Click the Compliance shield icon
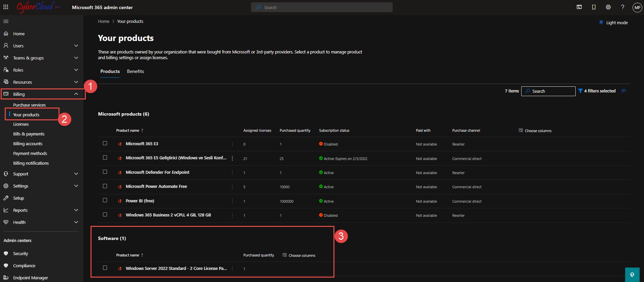This screenshot has height=282, width=644. click(x=6, y=266)
